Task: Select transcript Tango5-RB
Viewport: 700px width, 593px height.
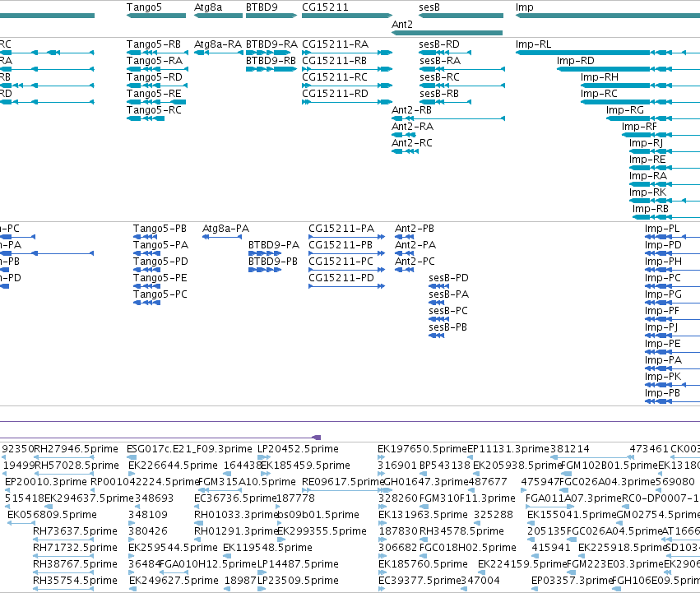Action: (x=157, y=53)
